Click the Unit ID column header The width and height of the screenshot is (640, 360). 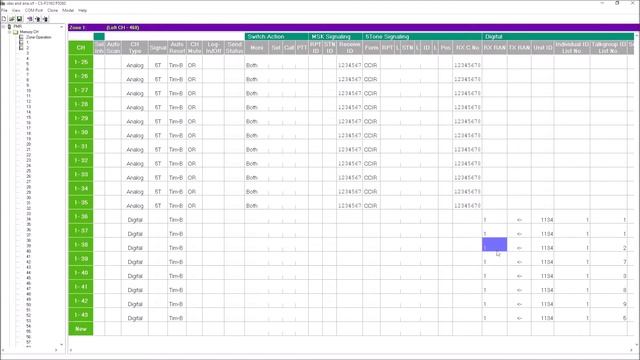pyautogui.click(x=542, y=48)
